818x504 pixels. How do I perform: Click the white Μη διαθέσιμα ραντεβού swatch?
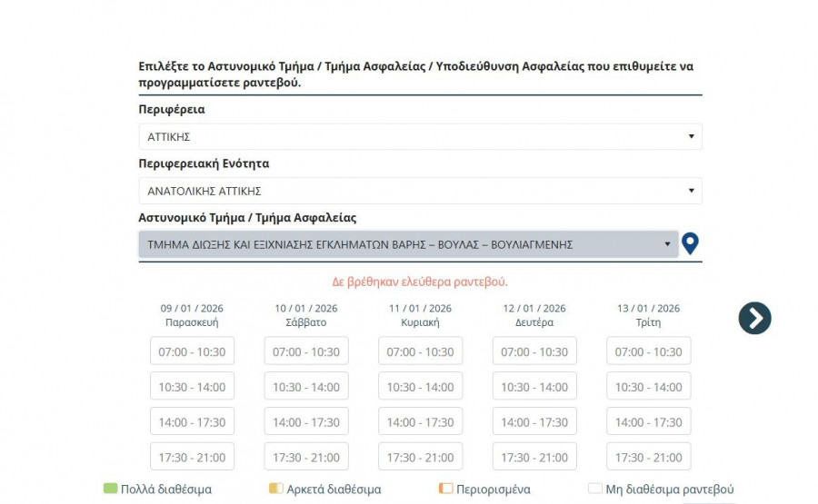(595, 489)
